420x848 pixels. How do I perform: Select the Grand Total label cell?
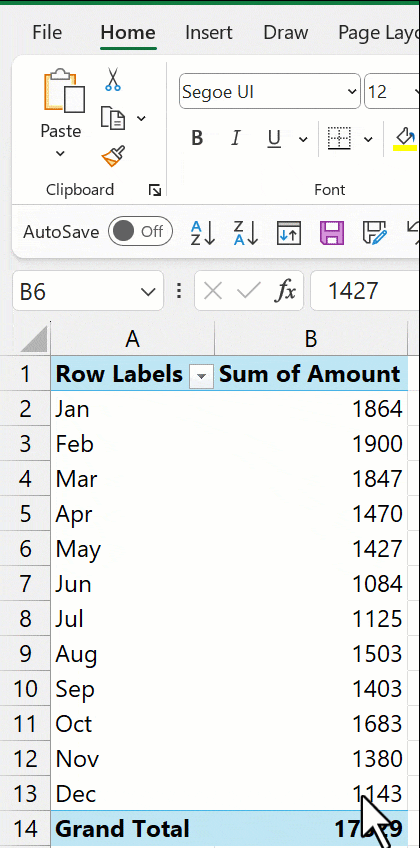[132, 829]
